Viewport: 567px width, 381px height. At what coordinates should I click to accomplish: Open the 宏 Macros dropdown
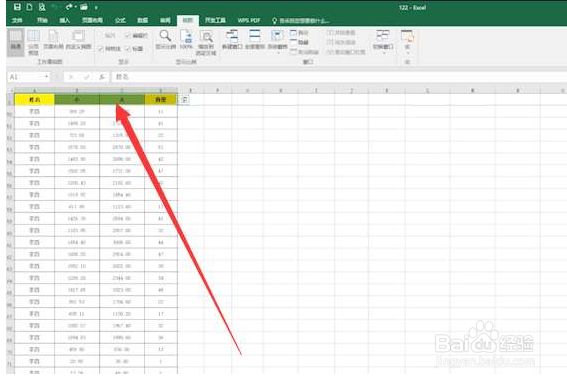(407, 42)
